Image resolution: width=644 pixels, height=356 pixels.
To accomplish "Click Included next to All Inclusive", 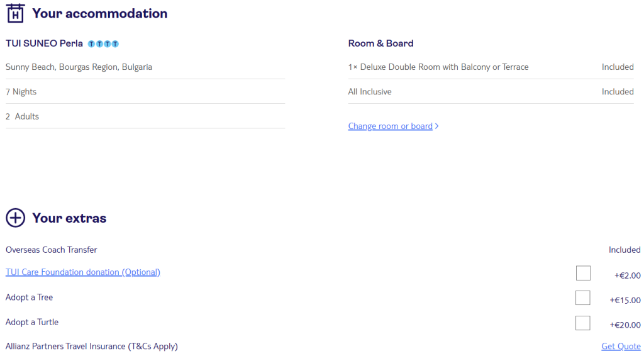I will pyautogui.click(x=618, y=92).
